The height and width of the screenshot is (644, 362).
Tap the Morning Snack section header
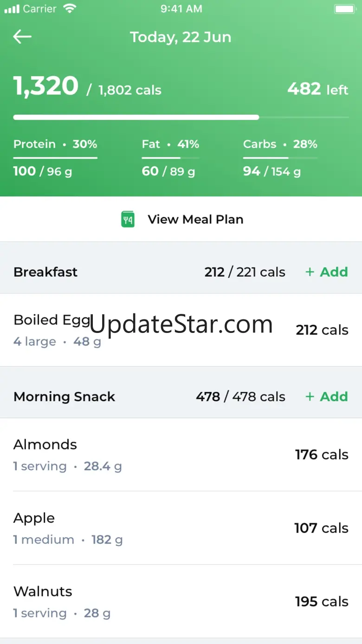[64, 397]
